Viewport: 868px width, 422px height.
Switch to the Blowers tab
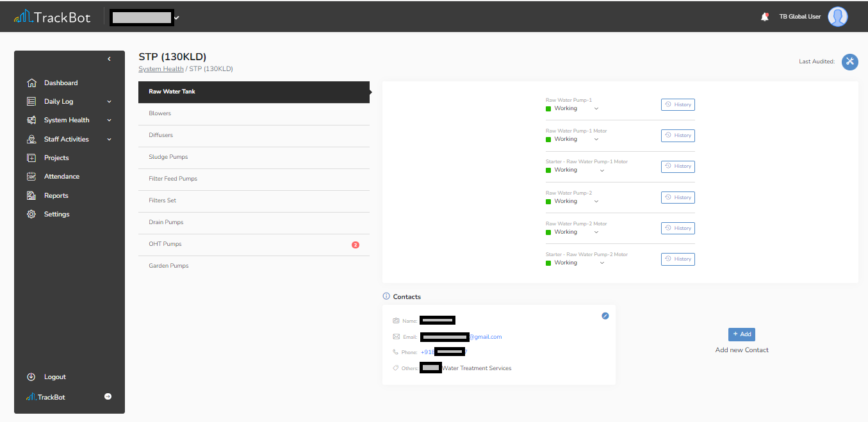coord(160,113)
